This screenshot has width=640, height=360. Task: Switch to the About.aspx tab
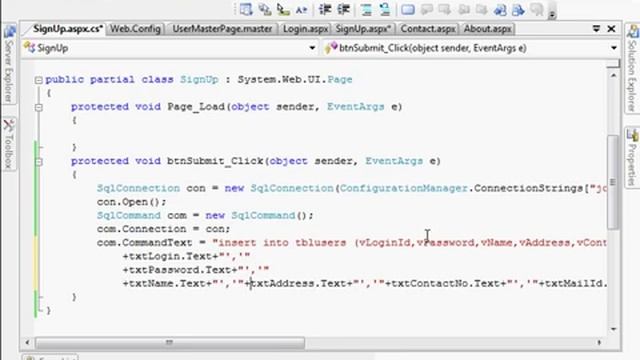click(x=487, y=29)
